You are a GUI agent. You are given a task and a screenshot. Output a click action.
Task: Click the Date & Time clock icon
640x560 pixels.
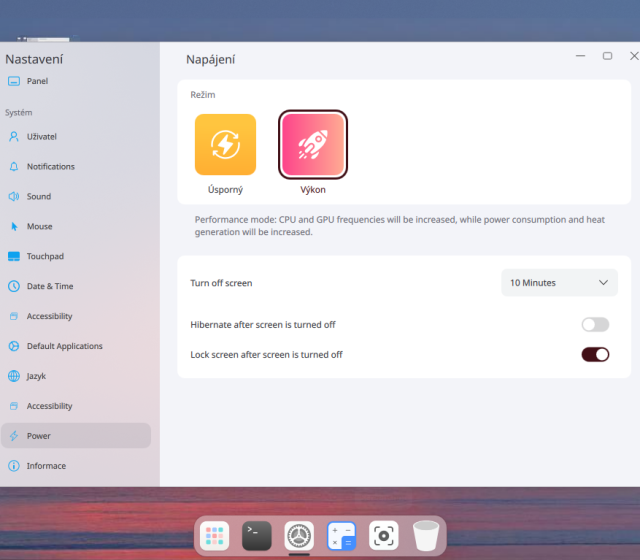pyautogui.click(x=14, y=287)
